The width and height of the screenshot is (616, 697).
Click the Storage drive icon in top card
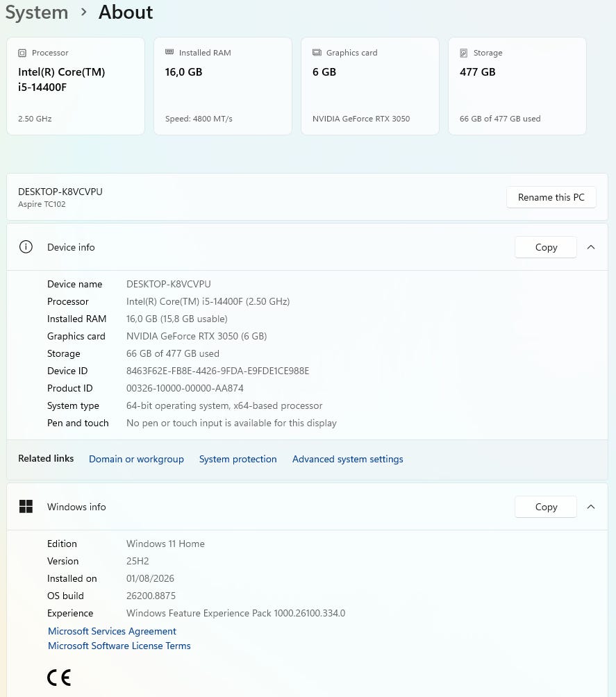coord(463,53)
